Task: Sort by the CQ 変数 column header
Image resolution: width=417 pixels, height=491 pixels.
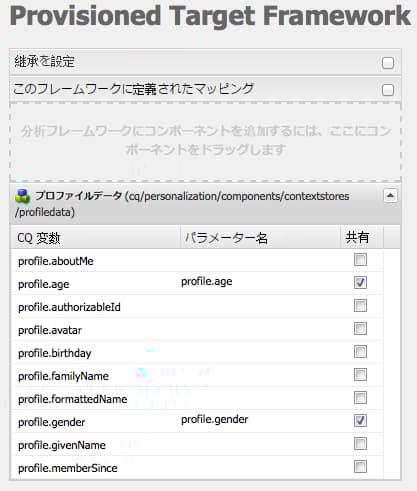Action: (96, 238)
